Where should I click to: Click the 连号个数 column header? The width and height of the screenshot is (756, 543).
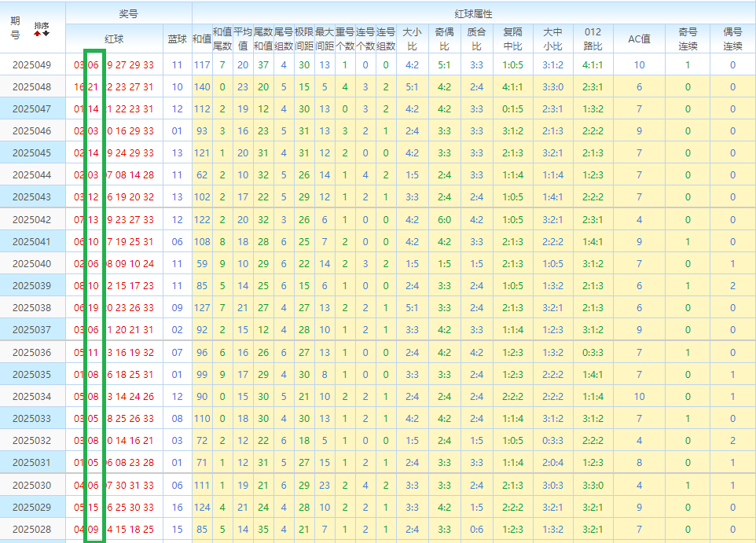coord(365,39)
